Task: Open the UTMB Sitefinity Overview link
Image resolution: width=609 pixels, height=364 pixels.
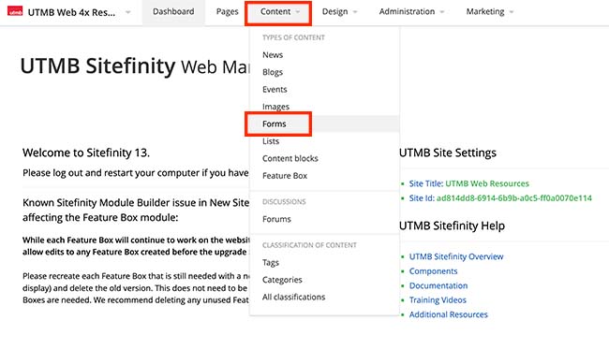Action: click(x=456, y=256)
